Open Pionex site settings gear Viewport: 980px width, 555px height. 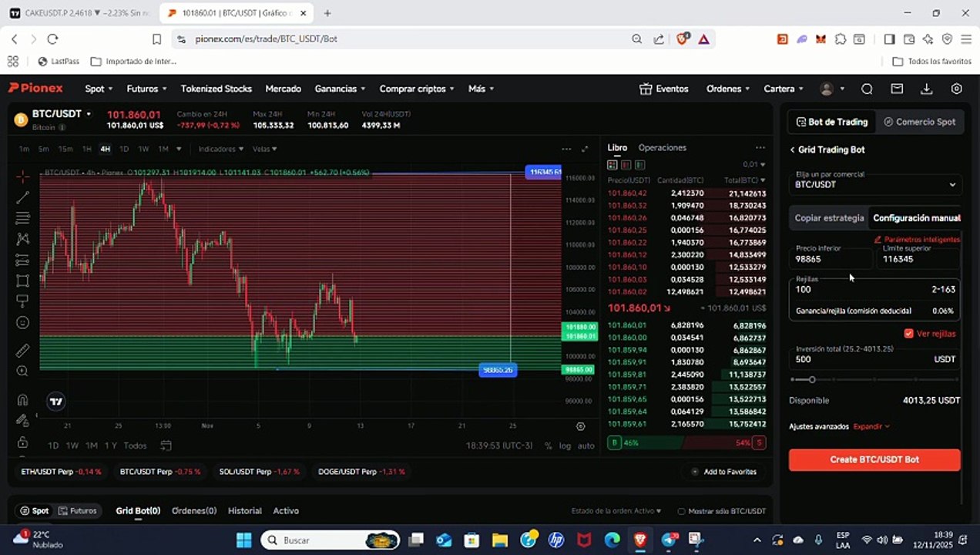coord(957,89)
